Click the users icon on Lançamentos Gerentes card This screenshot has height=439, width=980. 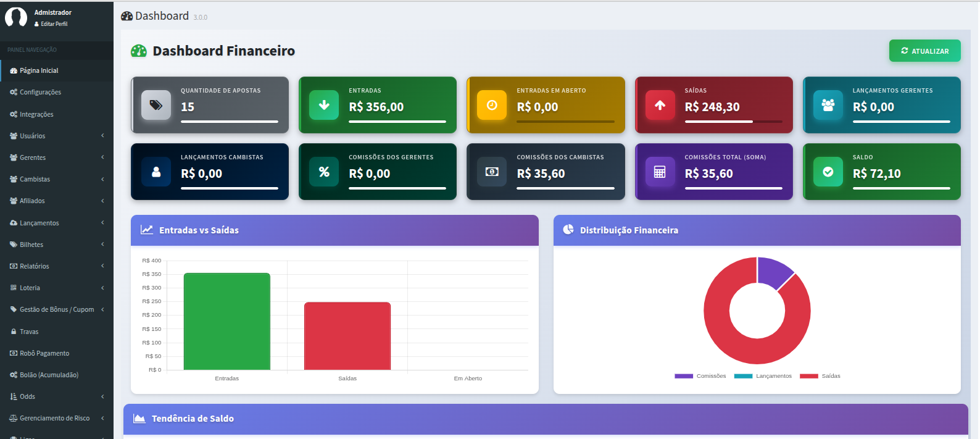coord(828,105)
